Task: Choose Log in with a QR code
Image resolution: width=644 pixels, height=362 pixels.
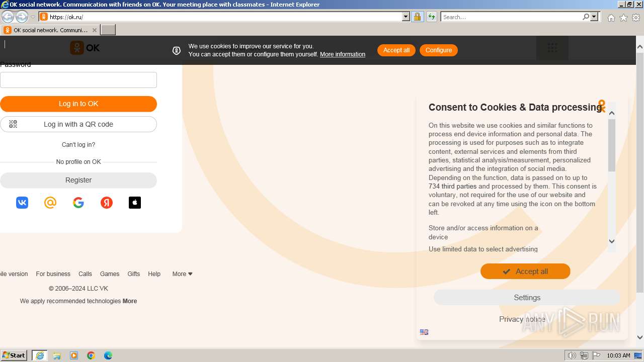Action: [x=78, y=124]
